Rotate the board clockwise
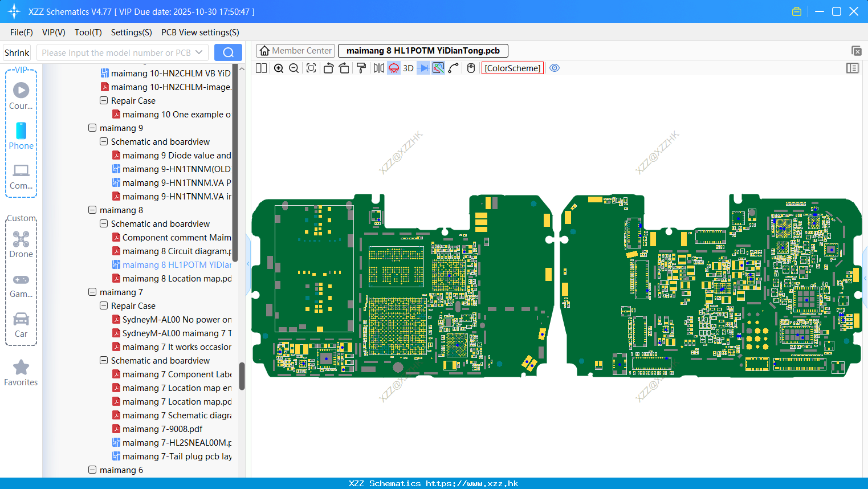 (x=344, y=68)
